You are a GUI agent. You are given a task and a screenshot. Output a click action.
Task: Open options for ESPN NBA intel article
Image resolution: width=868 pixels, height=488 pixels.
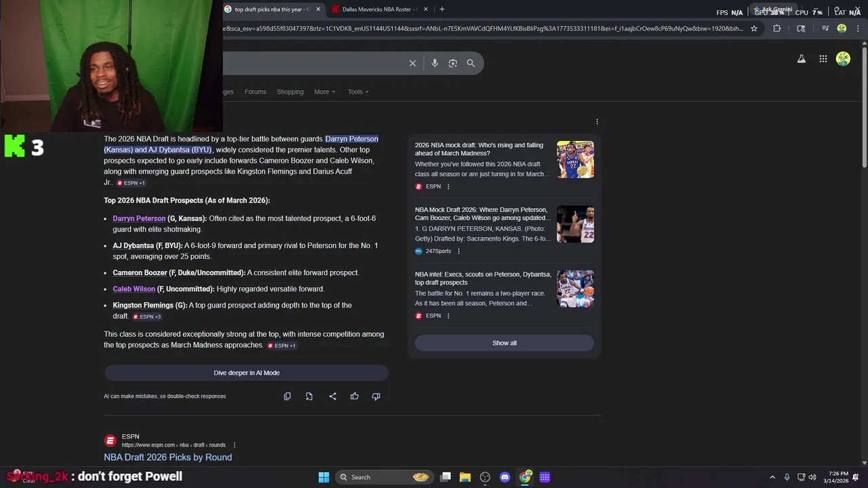click(x=448, y=316)
